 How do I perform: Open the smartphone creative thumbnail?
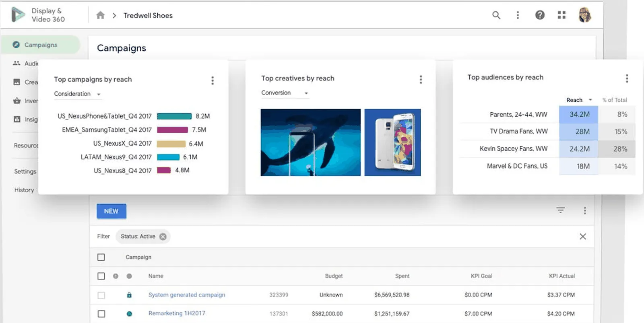392,142
